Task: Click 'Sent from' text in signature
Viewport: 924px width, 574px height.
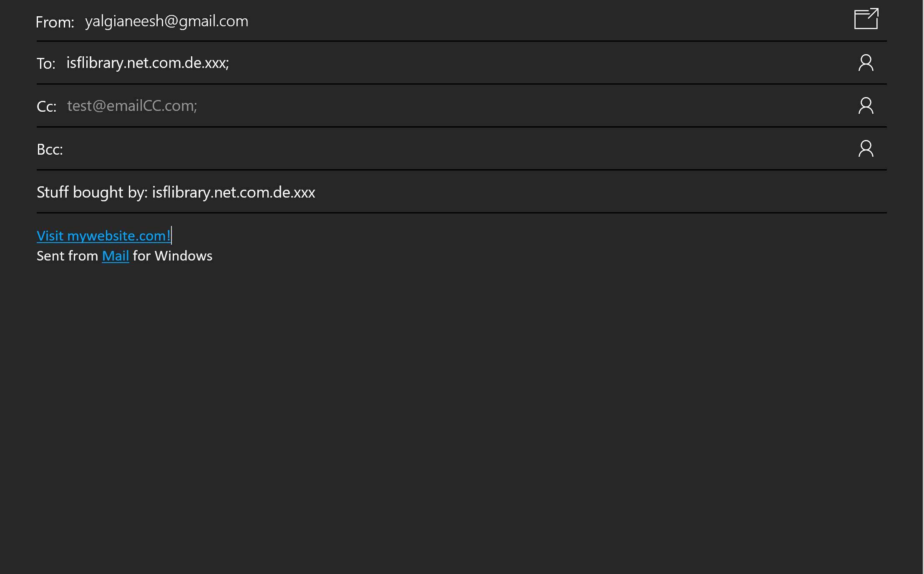Action: [67, 256]
